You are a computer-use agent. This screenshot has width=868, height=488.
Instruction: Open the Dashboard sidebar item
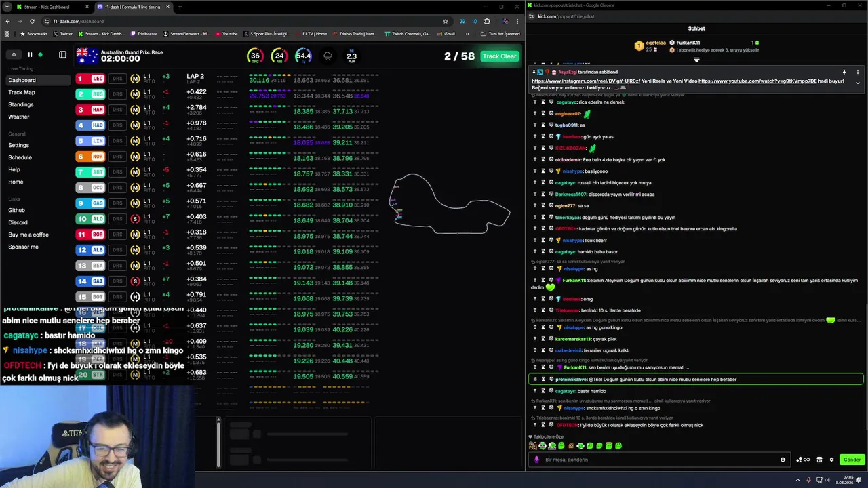tap(37, 80)
